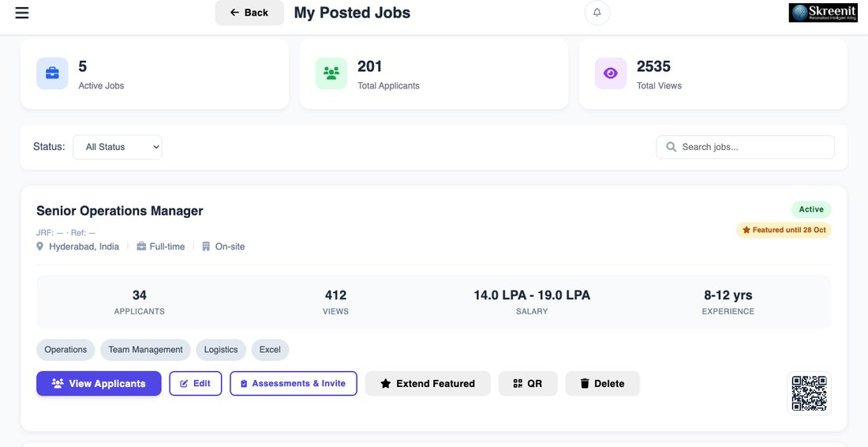
Task: Select the 8-12 yrs experience value
Action: tap(728, 295)
